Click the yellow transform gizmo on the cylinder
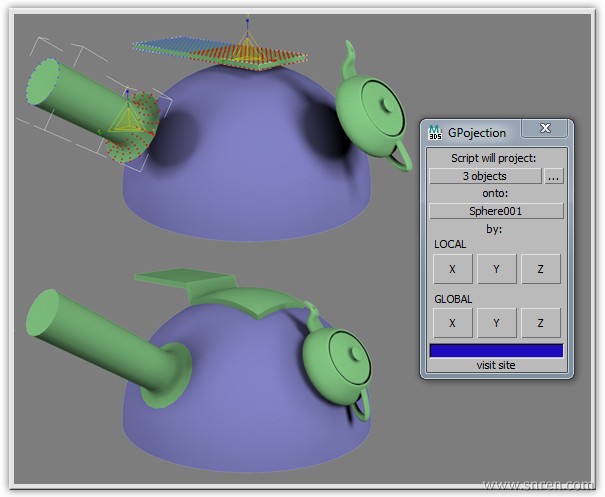The height and width of the screenshot is (497, 605). coord(127,118)
